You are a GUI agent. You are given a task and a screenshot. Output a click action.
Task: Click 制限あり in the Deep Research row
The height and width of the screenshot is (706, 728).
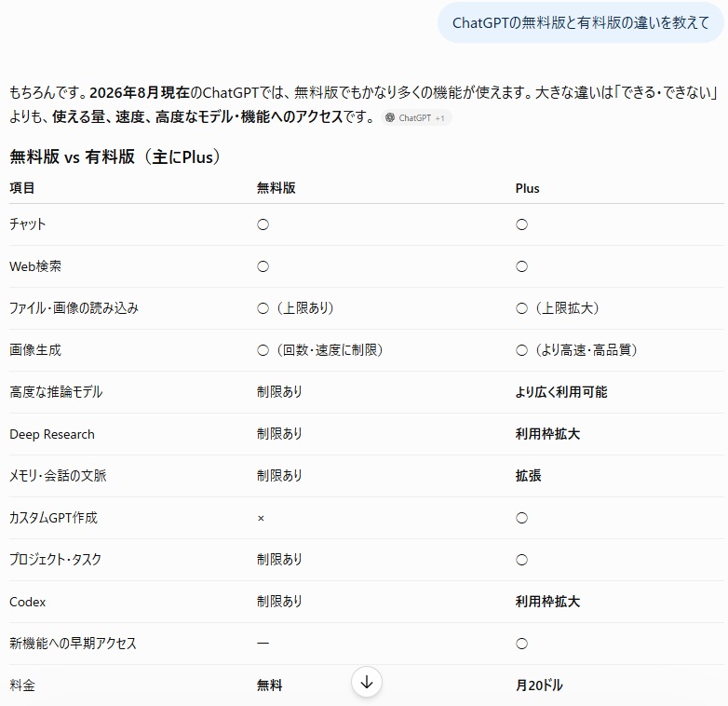(x=279, y=434)
